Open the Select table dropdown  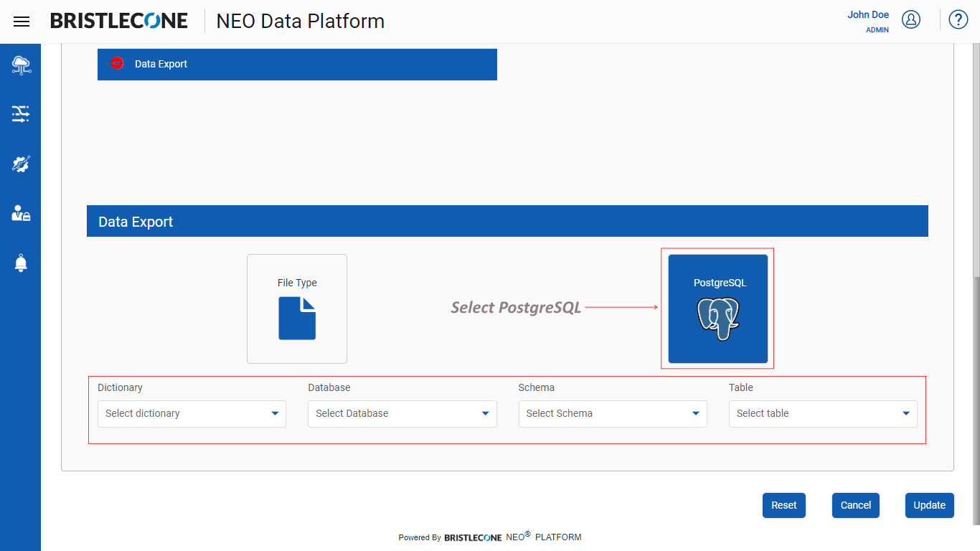(823, 414)
